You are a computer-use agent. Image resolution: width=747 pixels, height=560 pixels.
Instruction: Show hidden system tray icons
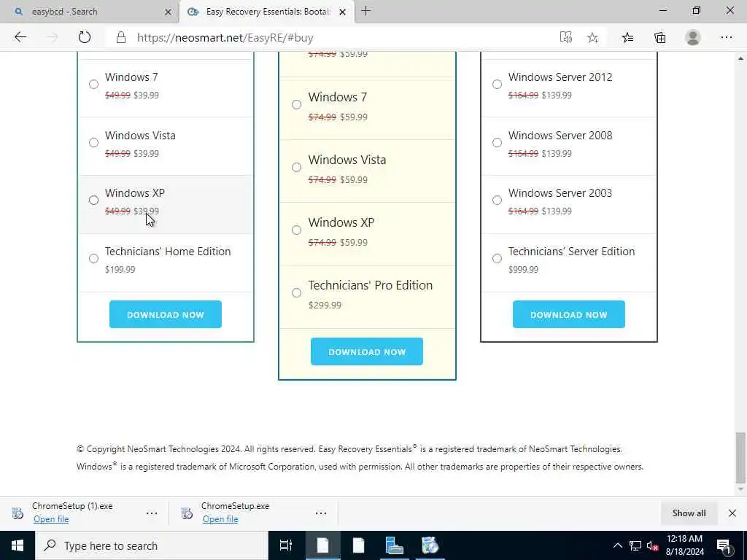[x=617, y=545]
